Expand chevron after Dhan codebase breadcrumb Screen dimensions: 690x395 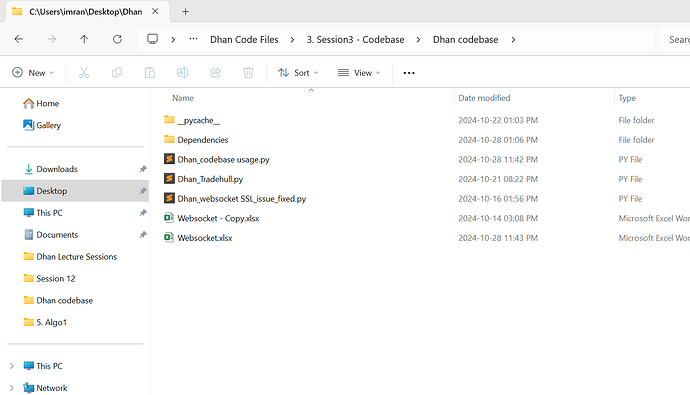[x=513, y=40]
